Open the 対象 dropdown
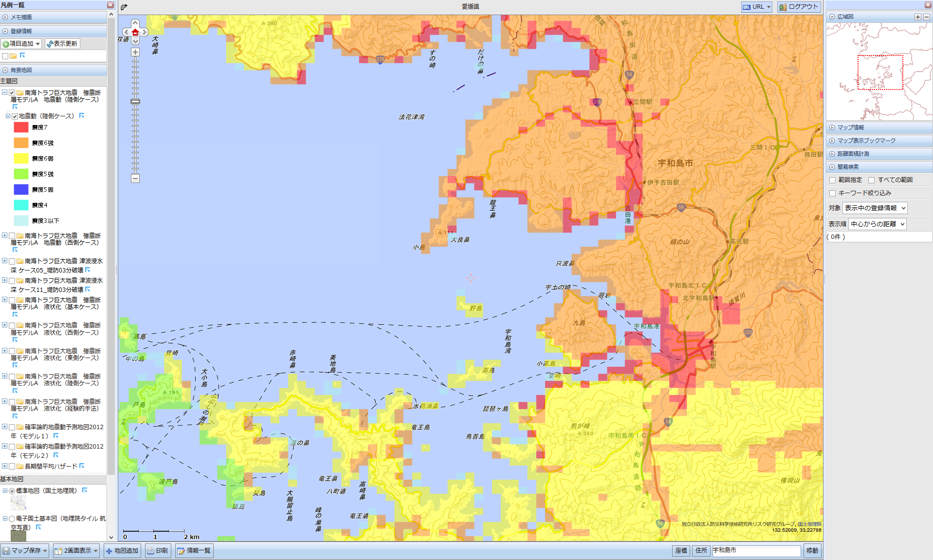The height and width of the screenshot is (560, 933). [x=875, y=208]
